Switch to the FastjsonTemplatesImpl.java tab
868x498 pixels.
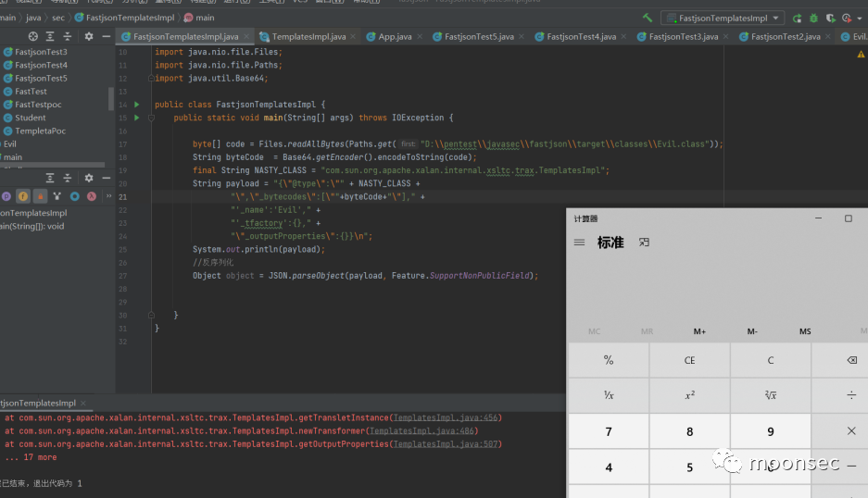tap(185, 36)
